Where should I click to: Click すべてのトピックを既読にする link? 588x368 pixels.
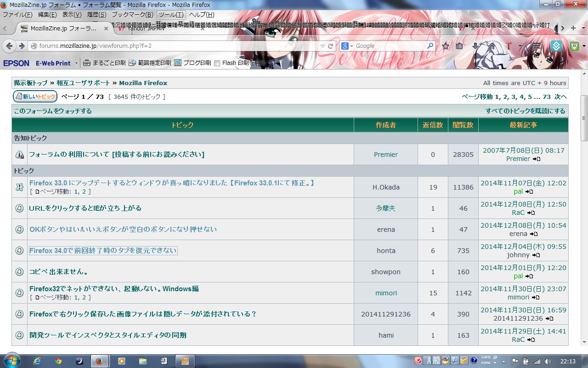tap(525, 111)
